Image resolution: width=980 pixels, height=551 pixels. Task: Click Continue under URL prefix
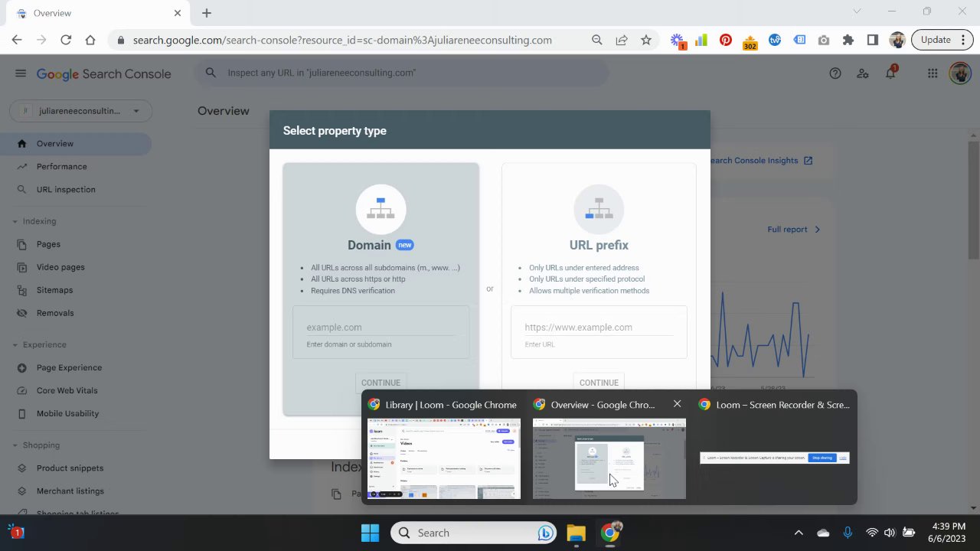599,383
